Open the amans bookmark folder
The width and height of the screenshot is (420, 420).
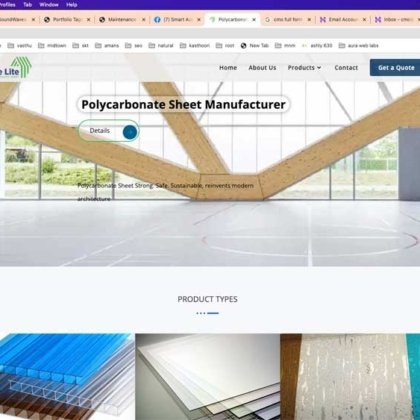tap(107, 46)
